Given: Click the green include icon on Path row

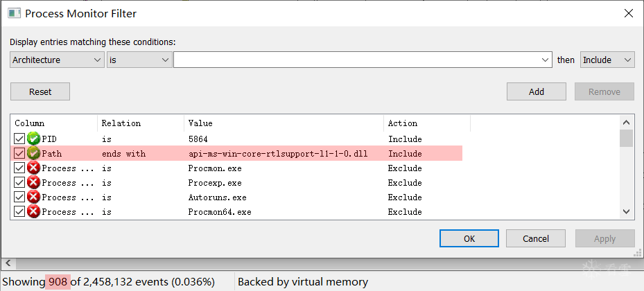Looking at the screenshot, I should pos(33,154).
